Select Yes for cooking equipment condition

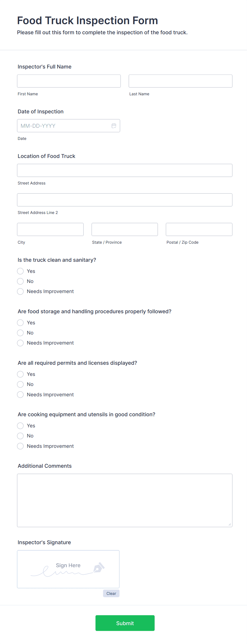click(x=20, y=426)
